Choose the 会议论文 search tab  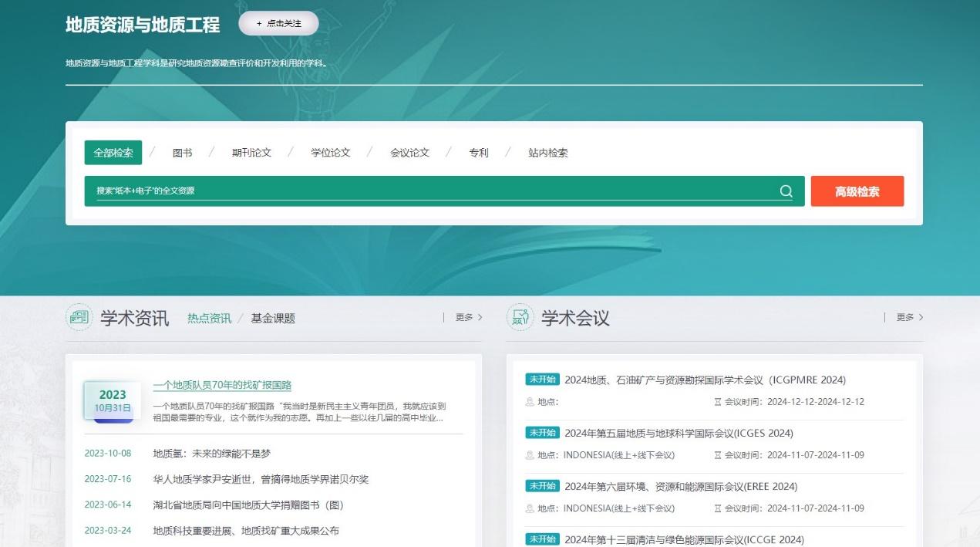409,153
